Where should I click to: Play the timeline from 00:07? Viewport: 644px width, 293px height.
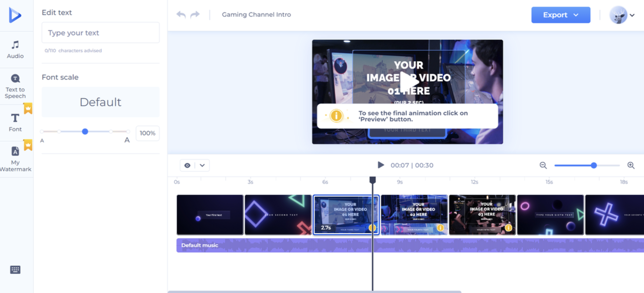point(381,165)
